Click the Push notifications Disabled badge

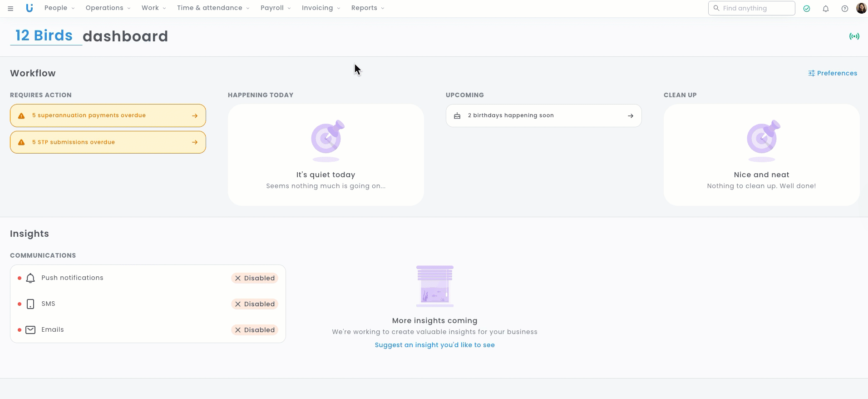(255, 278)
